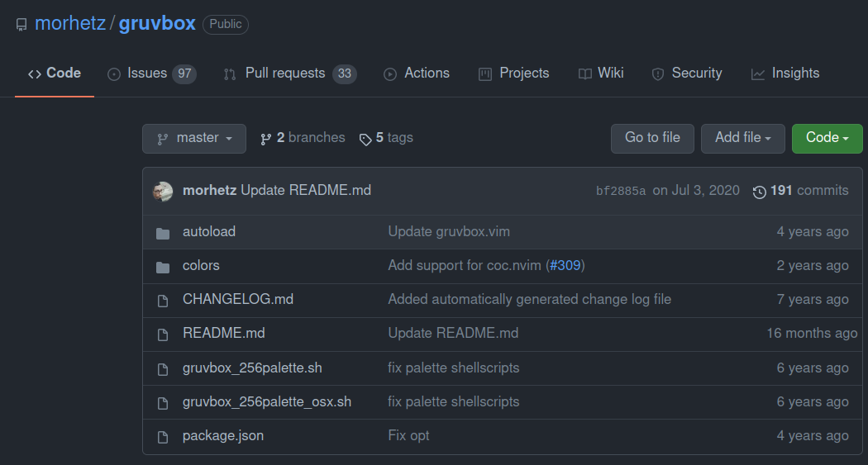Open the CHANGELOG.md file
Screen dimensions: 868x465
[238, 300]
